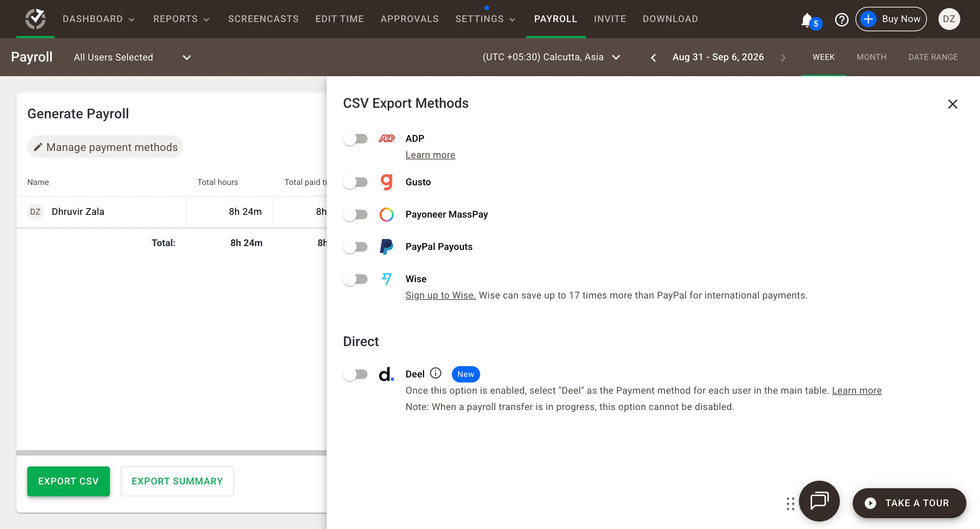Screen dimensions: 980x529
Task: Click the 8h 24m value in Dhruvir Zala row
Action: click(x=245, y=212)
